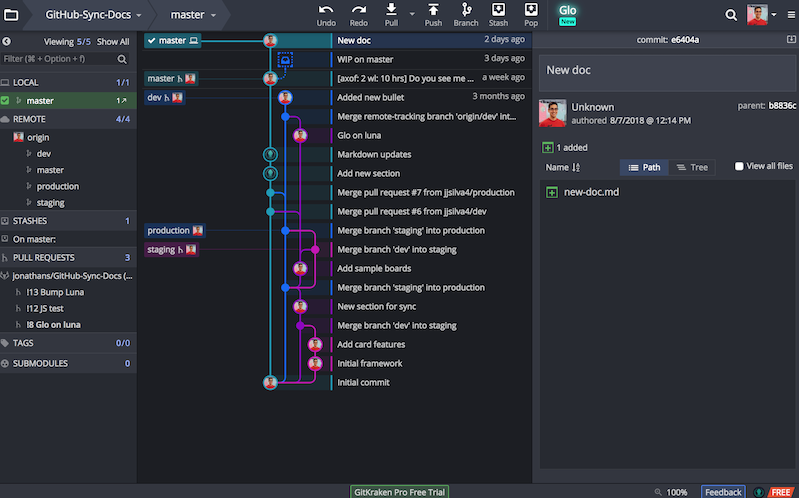Open the repository folder icon
The image size is (800, 498).
coord(11,15)
